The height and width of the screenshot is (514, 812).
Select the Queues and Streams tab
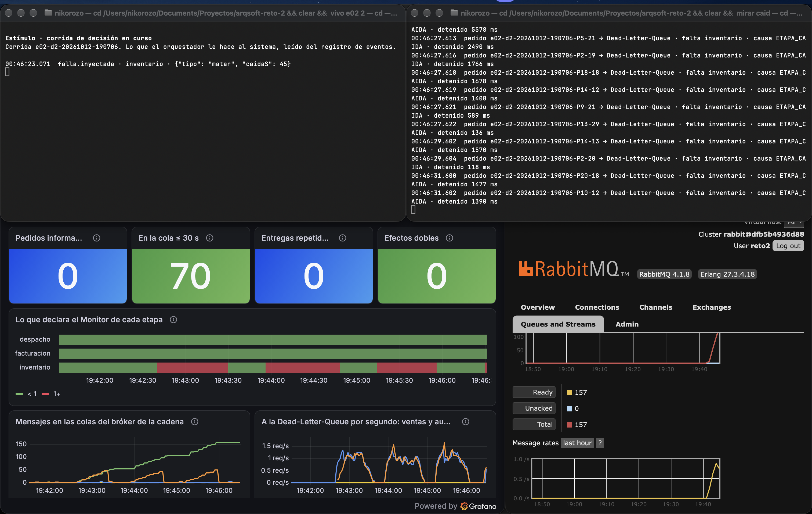[x=558, y=324]
